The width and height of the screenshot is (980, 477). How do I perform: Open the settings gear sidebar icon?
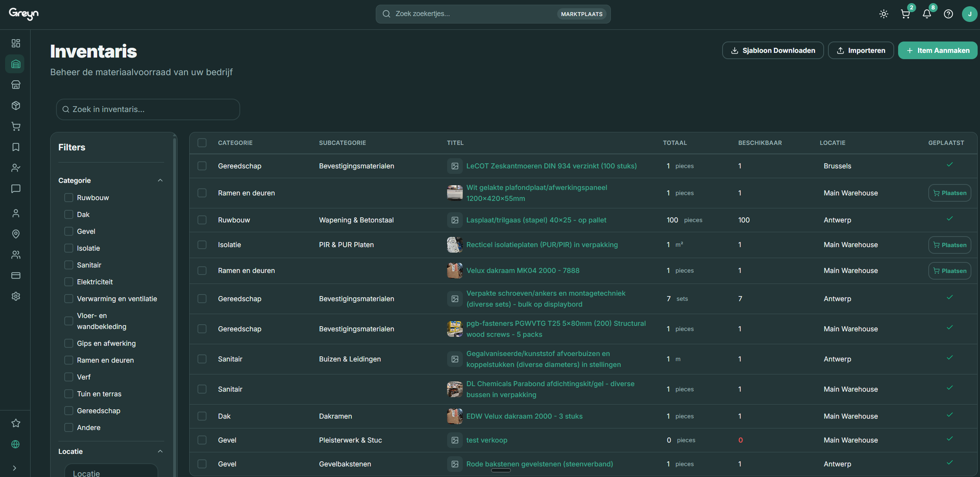coord(16,296)
